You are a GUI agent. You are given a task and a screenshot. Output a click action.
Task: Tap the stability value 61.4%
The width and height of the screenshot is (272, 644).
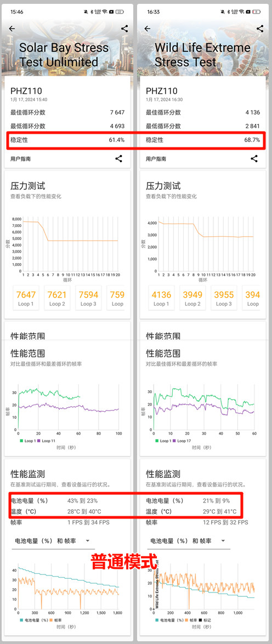click(x=116, y=140)
